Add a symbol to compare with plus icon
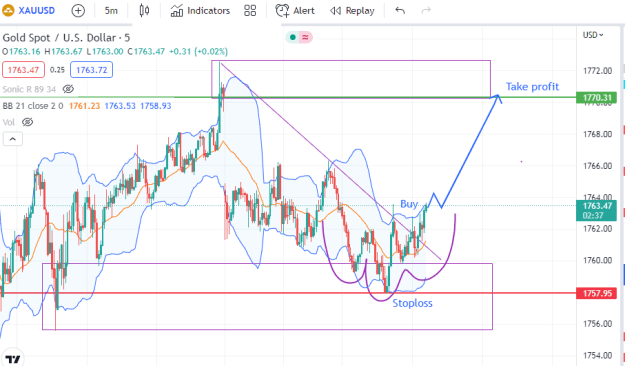Image resolution: width=625 pixels, height=366 pixels. [x=78, y=11]
